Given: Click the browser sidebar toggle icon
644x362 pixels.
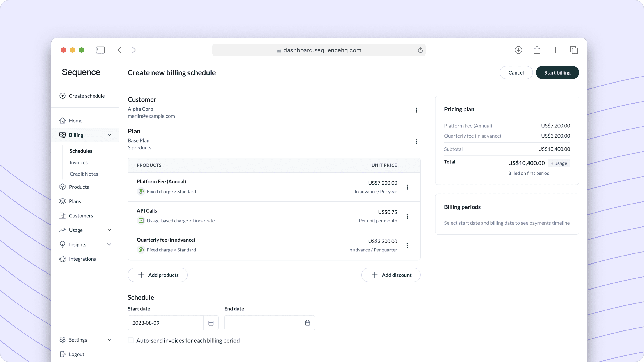Looking at the screenshot, I should 100,50.
